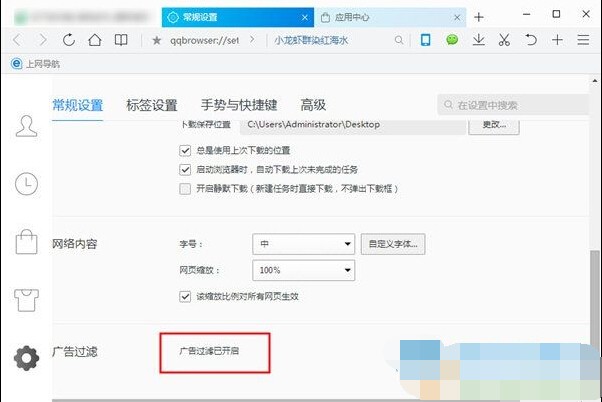Switch to 手势与快捷键 settings tab
The width and height of the screenshot is (602, 402).
coord(239,105)
